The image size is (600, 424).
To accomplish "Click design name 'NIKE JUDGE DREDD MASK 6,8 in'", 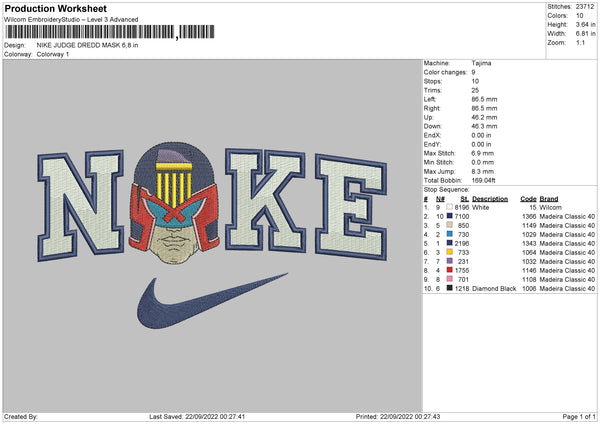I will (87, 45).
